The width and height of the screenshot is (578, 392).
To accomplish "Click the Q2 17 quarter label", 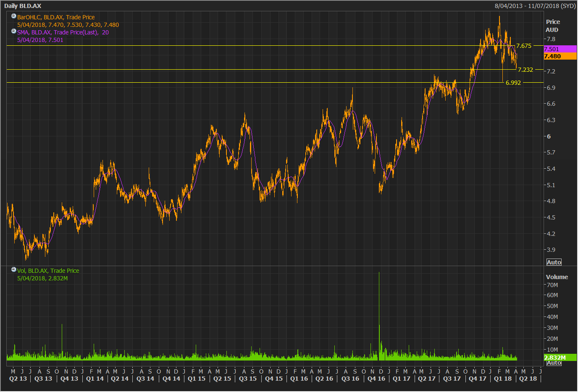I will tap(427, 379).
